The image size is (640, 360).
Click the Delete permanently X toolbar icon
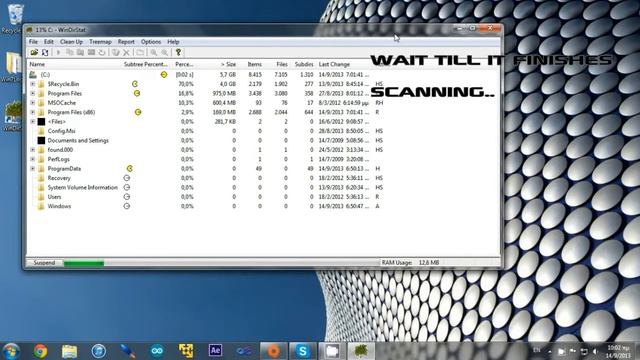[x=127, y=52]
